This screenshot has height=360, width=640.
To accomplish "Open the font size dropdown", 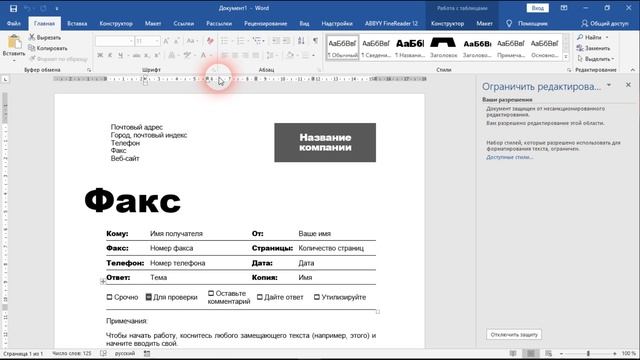I will (157, 41).
